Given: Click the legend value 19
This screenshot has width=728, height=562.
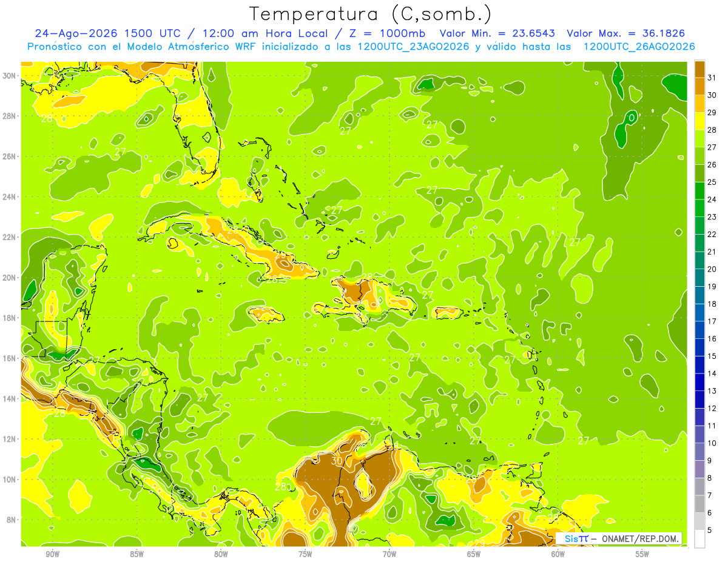Looking at the screenshot, I should (x=712, y=287).
